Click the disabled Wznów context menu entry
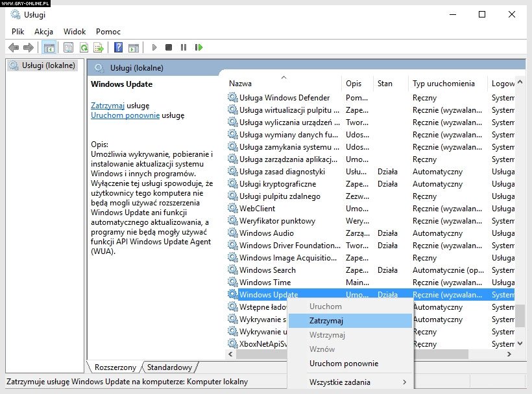The height and width of the screenshot is (394, 532). pyautogui.click(x=350, y=349)
